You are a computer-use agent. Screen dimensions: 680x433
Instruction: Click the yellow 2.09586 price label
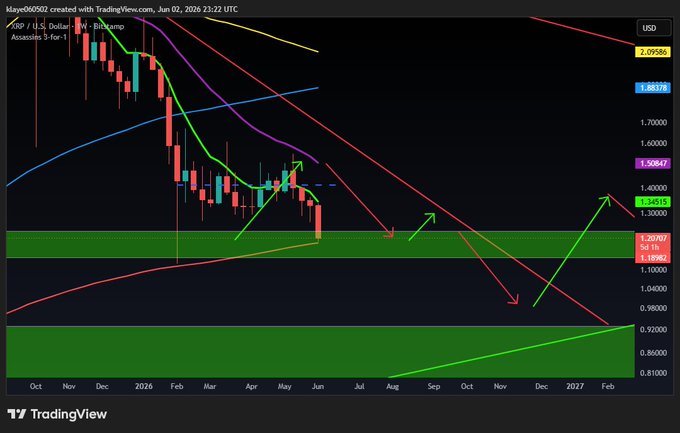(653, 52)
